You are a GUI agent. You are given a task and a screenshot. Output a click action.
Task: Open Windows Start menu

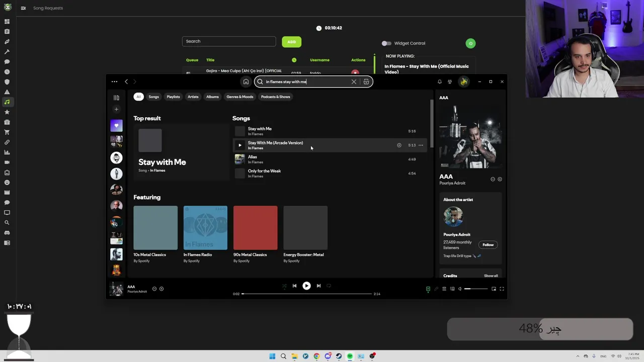(272, 356)
